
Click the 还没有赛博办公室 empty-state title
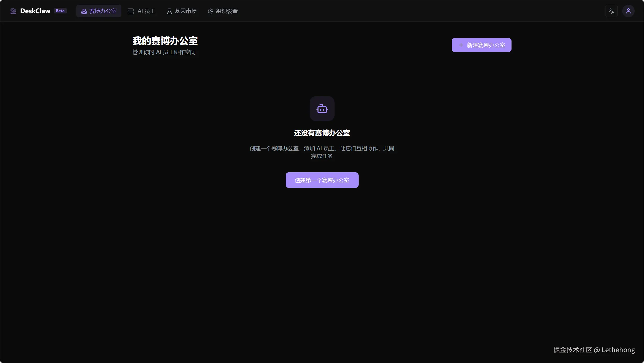(x=322, y=133)
